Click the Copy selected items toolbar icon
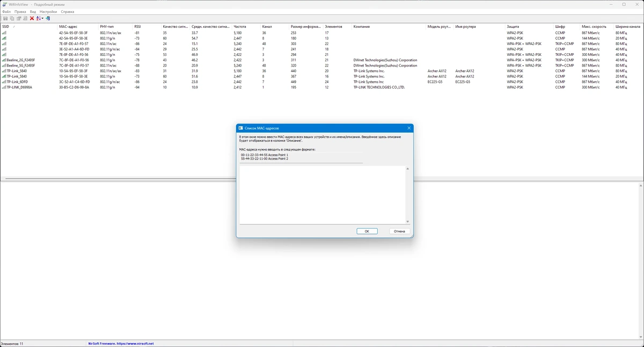This screenshot has width=644, height=347. coord(12,18)
